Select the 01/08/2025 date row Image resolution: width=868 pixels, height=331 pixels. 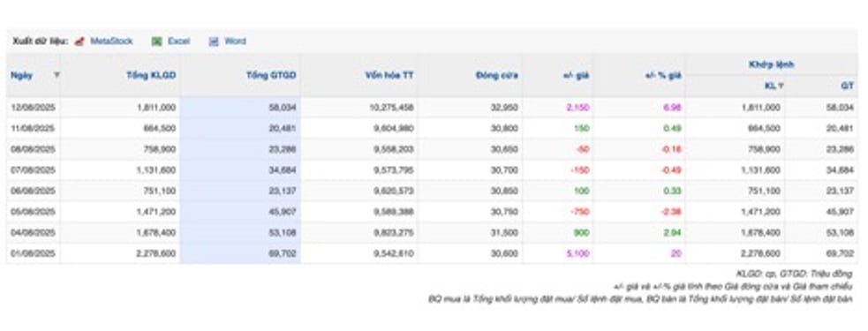[x=432, y=253]
